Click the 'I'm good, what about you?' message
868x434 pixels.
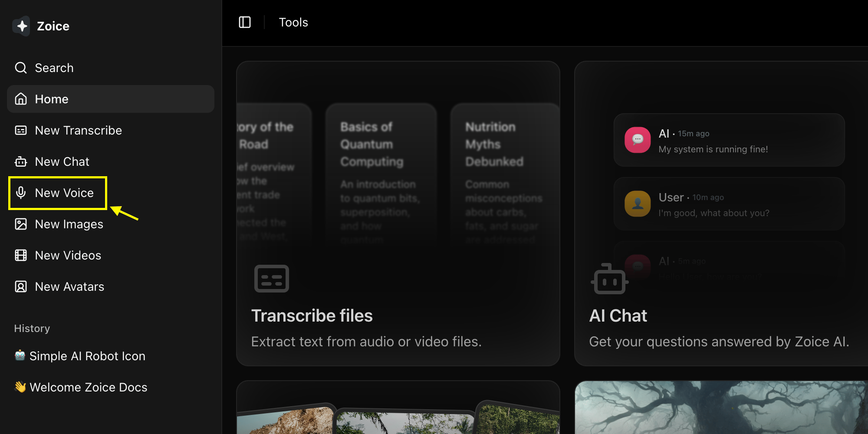pos(714,213)
